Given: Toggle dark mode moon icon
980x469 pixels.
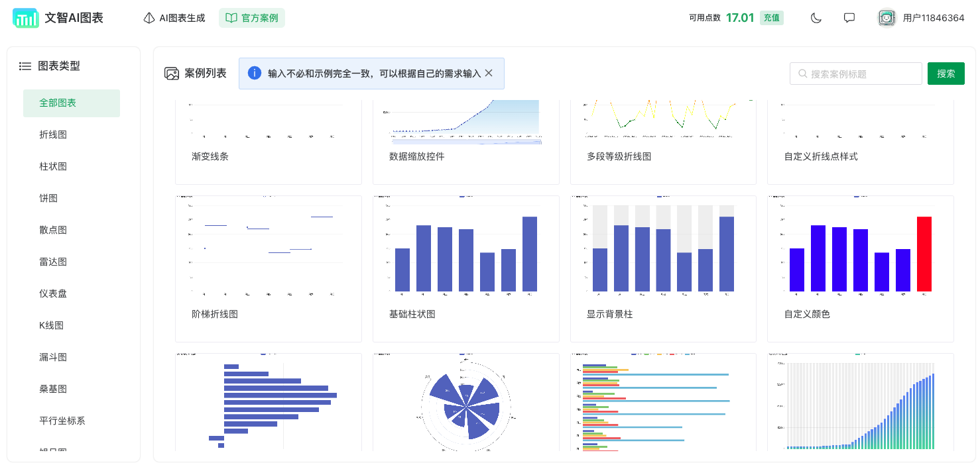Looking at the screenshot, I should point(816,18).
